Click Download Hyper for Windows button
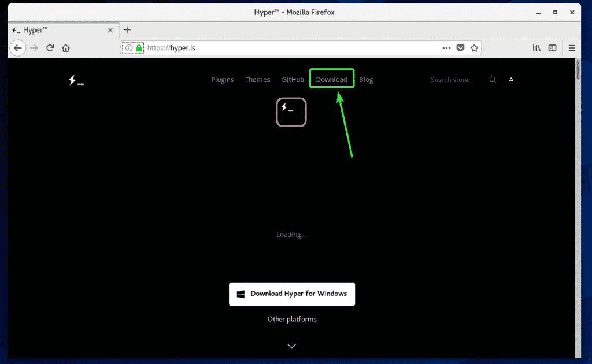Viewport: 592px width, 364px height. pos(292,294)
